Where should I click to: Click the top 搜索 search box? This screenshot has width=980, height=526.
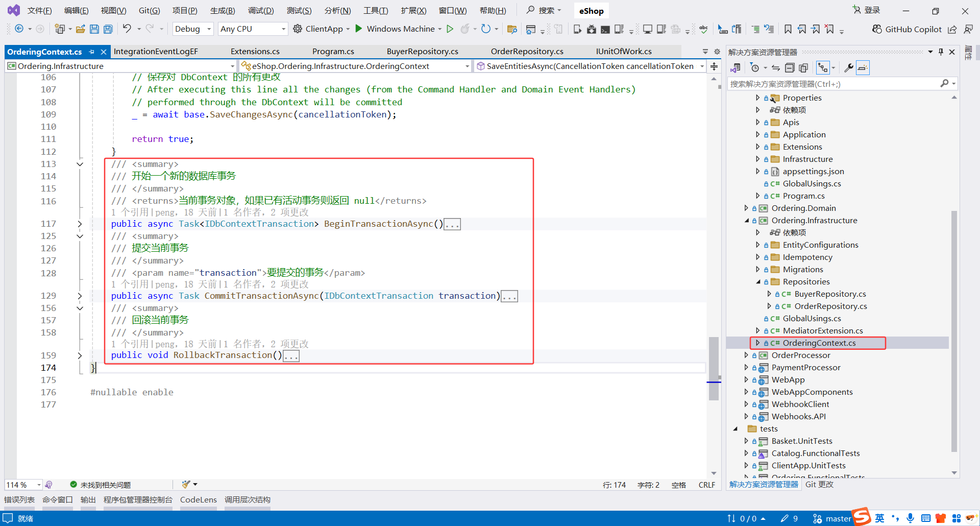point(544,10)
